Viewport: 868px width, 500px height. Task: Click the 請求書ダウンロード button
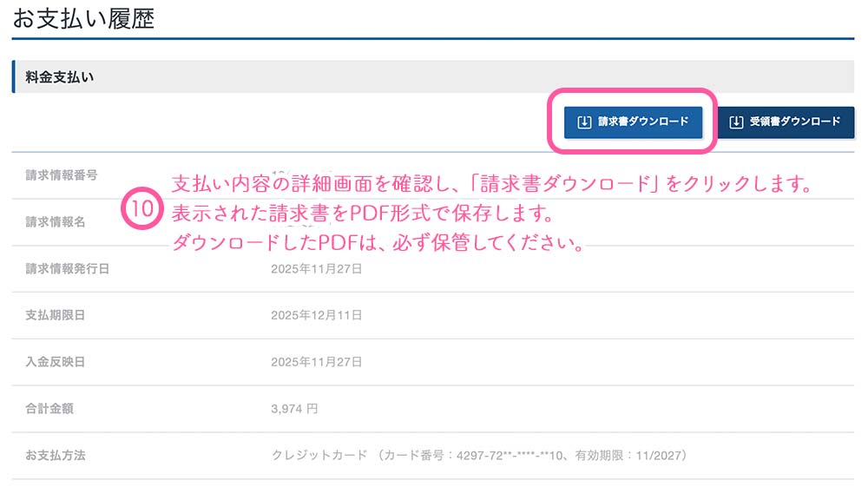pos(632,122)
